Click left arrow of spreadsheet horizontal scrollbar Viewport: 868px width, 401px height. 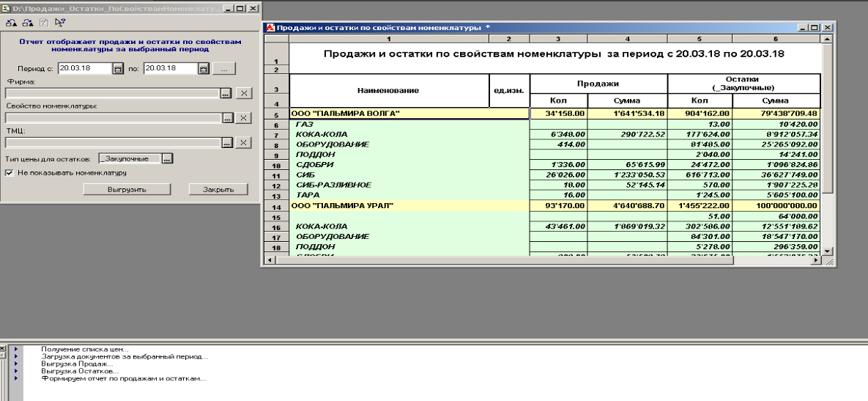coord(270,260)
